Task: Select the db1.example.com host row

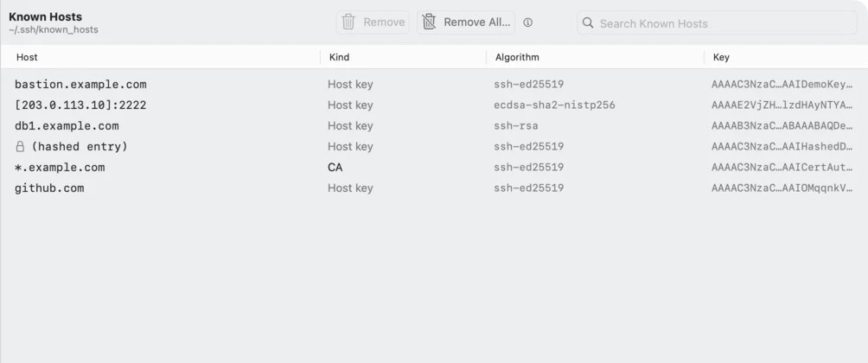Action: click(x=434, y=126)
